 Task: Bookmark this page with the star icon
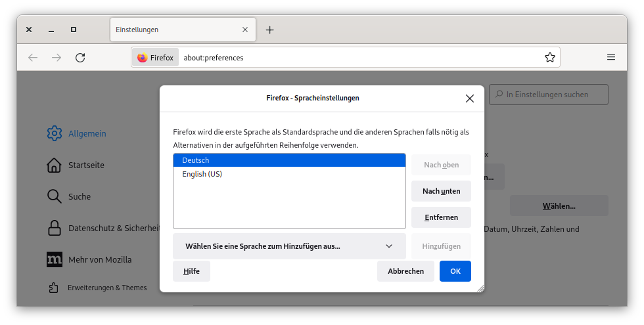(x=550, y=58)
